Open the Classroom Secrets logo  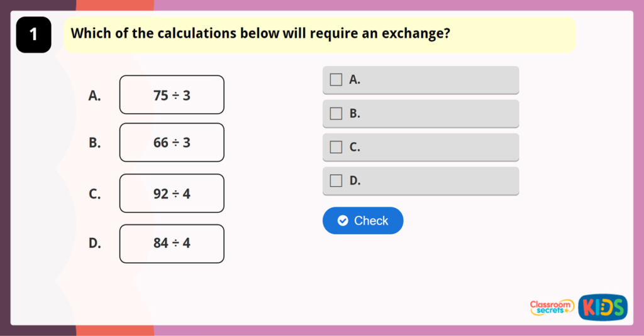552,307
